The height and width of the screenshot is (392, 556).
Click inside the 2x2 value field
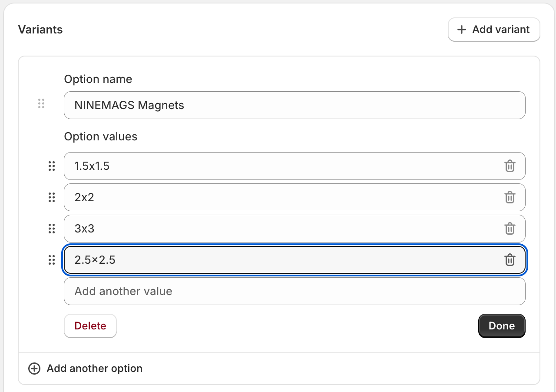282,197
